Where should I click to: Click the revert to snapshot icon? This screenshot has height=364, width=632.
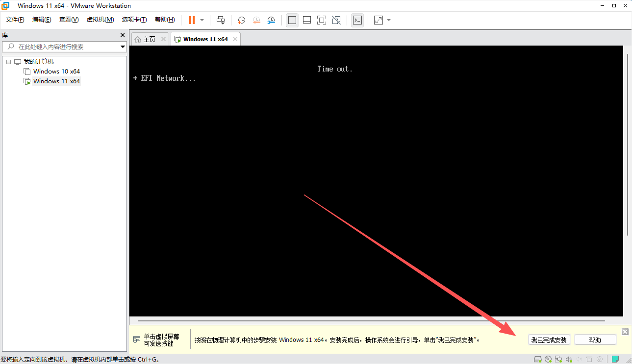(x=256, y=20)
